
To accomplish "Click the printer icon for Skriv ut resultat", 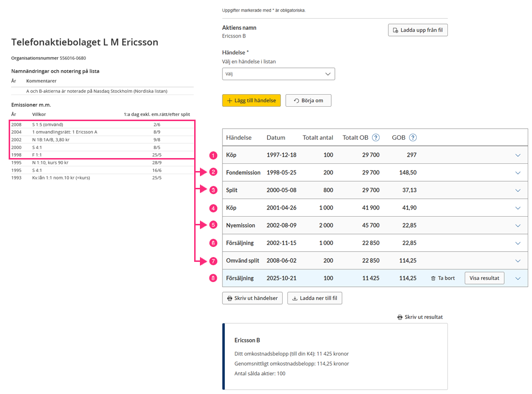I will (x=400, y=317).
